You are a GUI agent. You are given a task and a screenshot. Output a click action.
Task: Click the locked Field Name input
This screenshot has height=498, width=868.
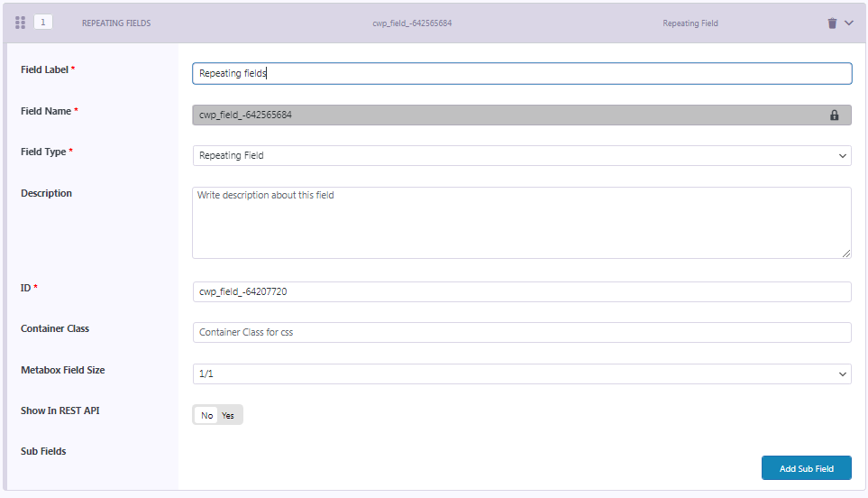[x=505, y=115]
